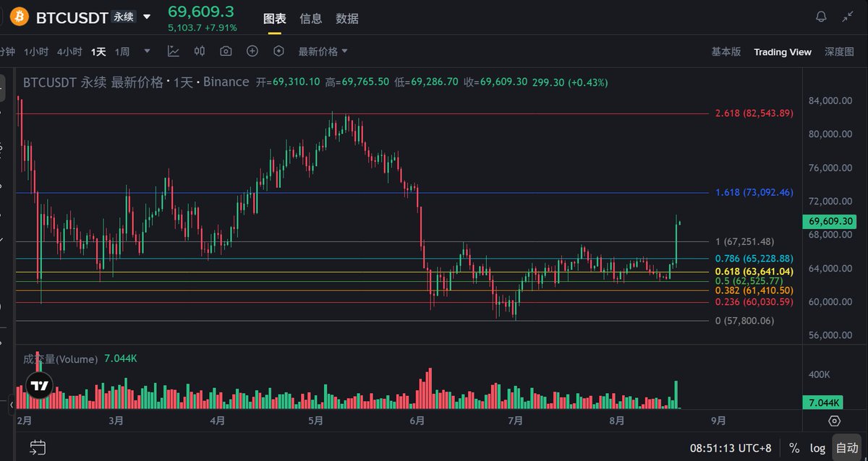Screen dimensions: 868x461
Task: Open axis settings gear icon near 9月
Action: point(834,421)
